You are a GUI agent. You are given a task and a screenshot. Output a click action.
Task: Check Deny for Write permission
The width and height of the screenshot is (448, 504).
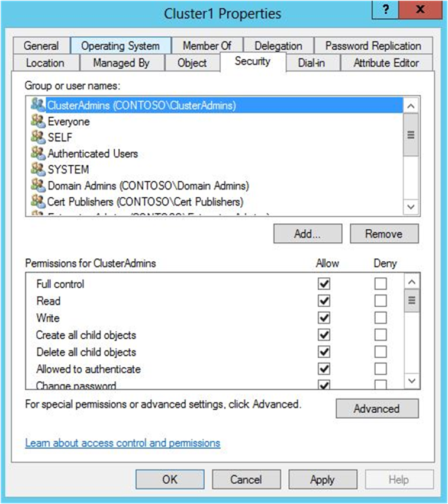(381, 318)
